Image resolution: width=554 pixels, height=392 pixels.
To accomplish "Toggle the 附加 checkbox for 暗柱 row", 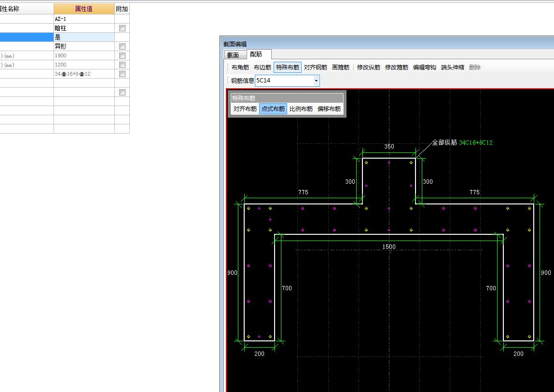I will point(122,28).
